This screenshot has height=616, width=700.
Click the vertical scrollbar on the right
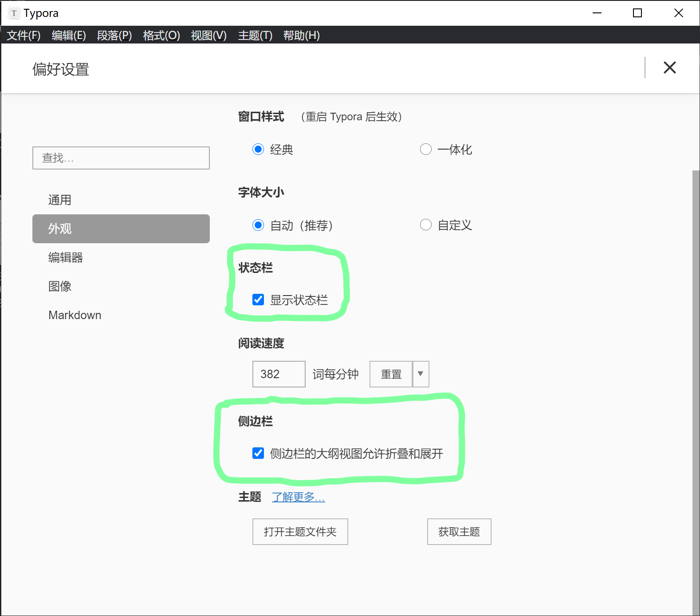pos(696,393)
